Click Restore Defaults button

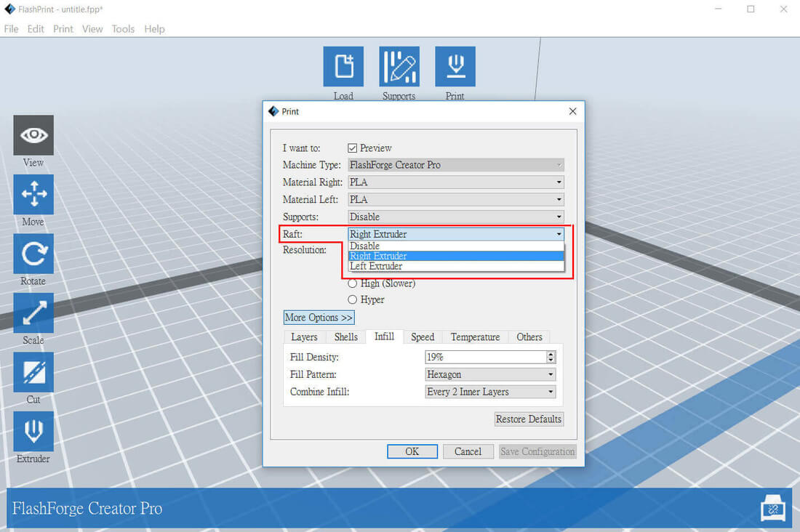tap(529, 419)
